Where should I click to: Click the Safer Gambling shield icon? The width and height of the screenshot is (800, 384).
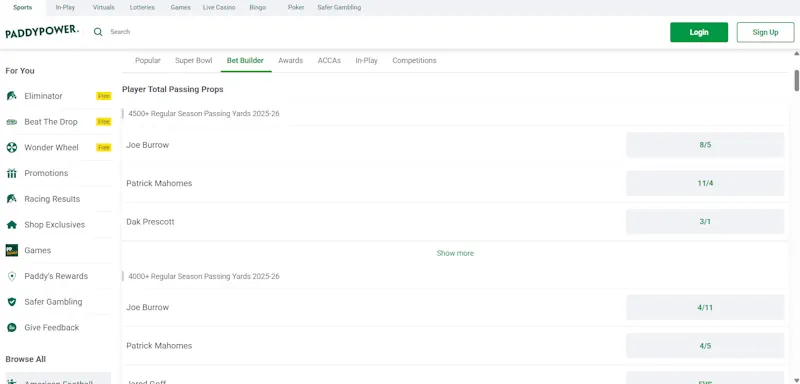click(12, 302)
